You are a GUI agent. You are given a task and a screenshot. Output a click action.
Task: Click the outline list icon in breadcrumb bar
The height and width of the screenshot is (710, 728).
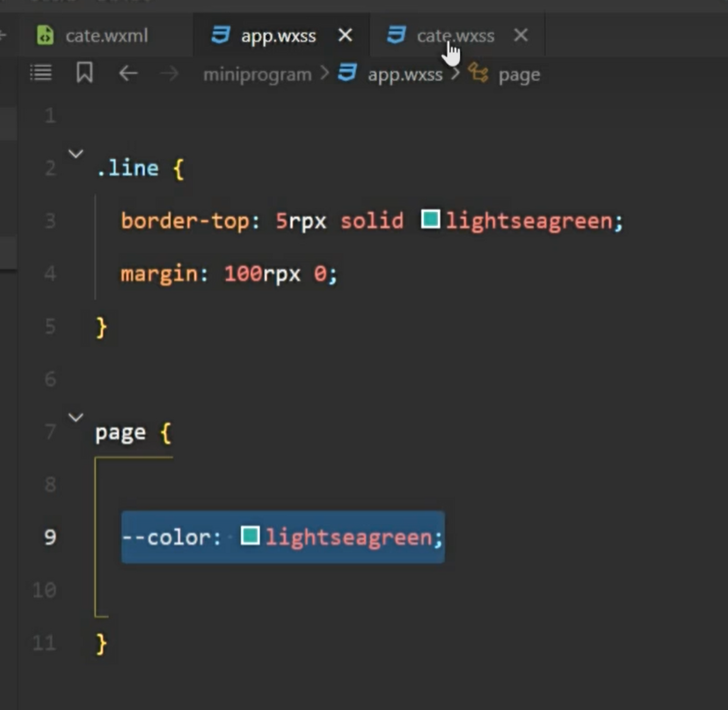point(40,73)
